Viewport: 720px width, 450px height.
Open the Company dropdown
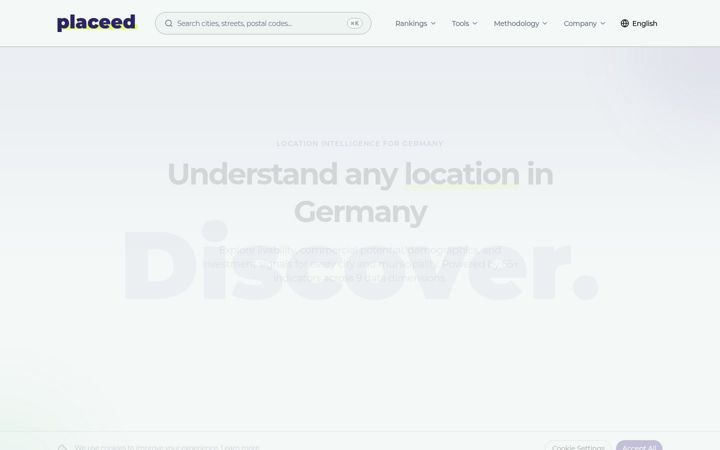584,23
